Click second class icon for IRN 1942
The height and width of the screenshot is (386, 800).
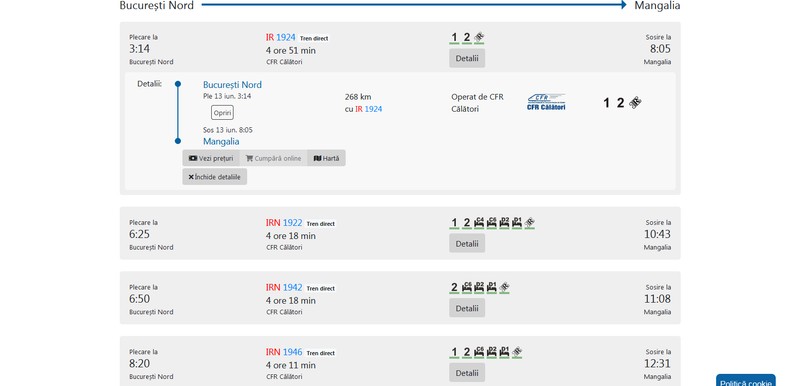click(x=454, y=288)
